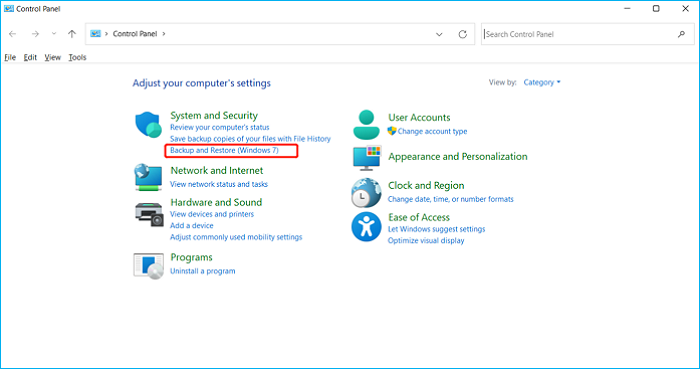Open the View by Category dropdown
Screen dimensions: 700x369
click(542, 82)
